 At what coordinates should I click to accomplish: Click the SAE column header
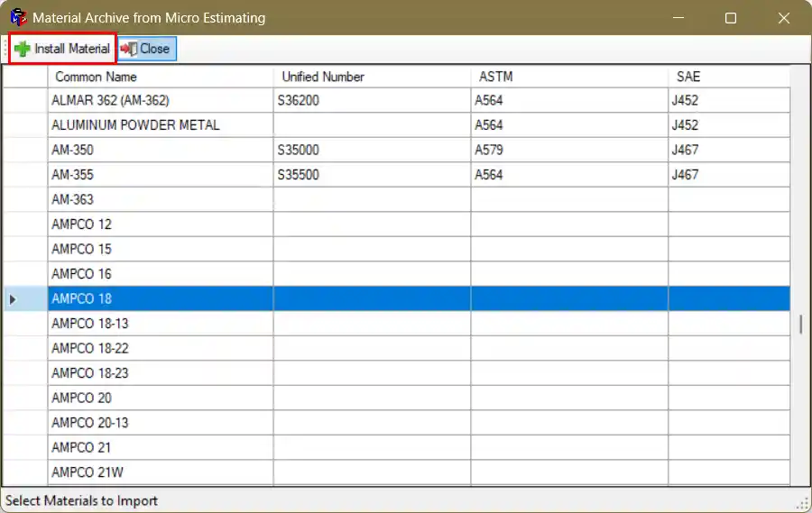tap(729, 77)
